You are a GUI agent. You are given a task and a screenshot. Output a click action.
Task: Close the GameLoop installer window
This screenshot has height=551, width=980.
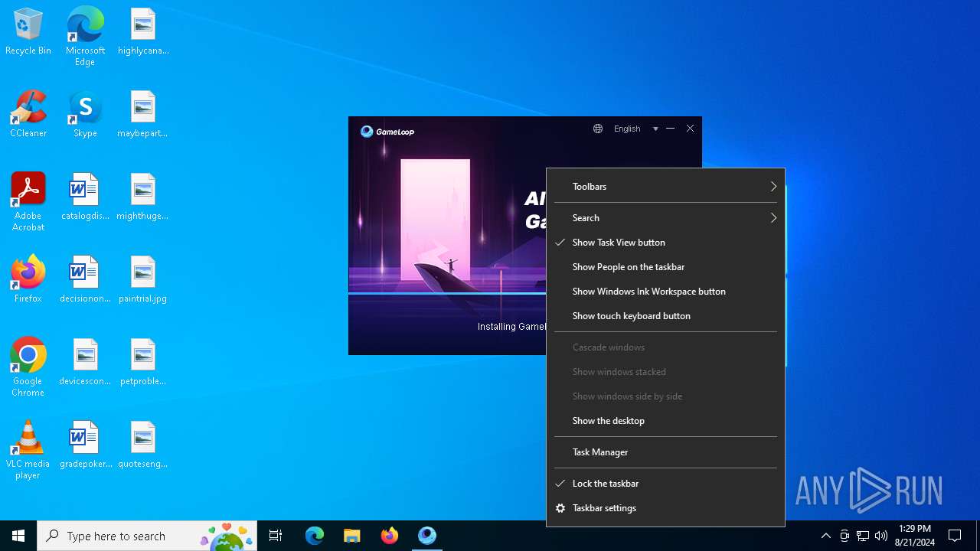(690, 129)
